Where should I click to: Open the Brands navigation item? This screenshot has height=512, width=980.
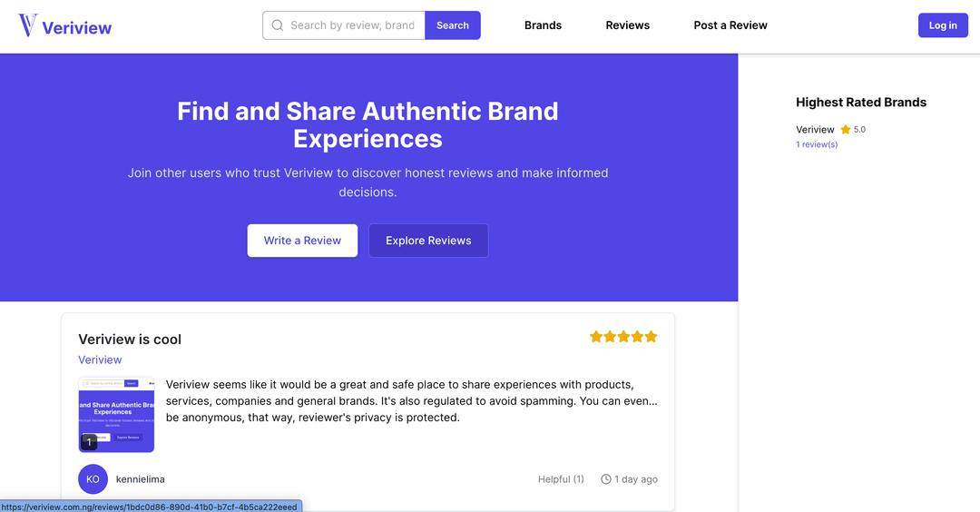pyautogui.click(x=543, y=25)
